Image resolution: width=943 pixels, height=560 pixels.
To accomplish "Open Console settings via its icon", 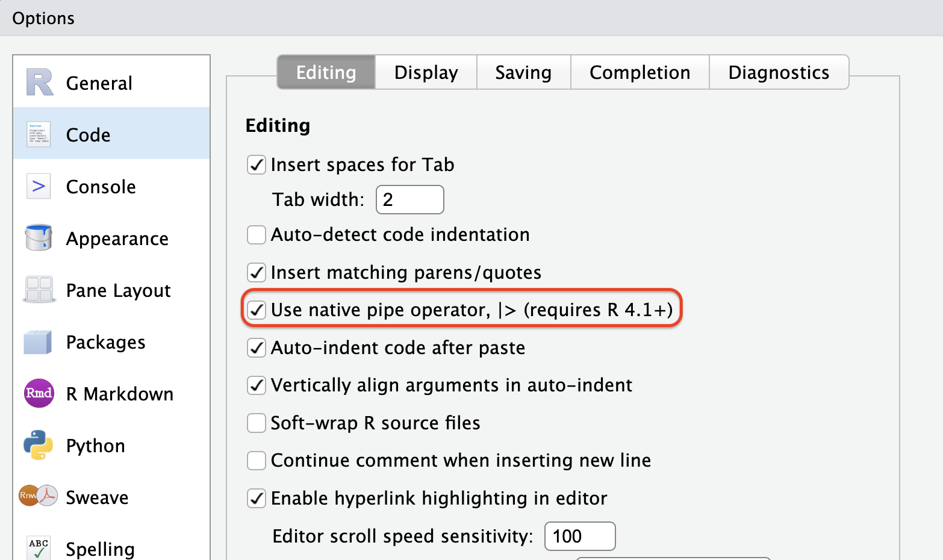I will click(x=38, y=186).
